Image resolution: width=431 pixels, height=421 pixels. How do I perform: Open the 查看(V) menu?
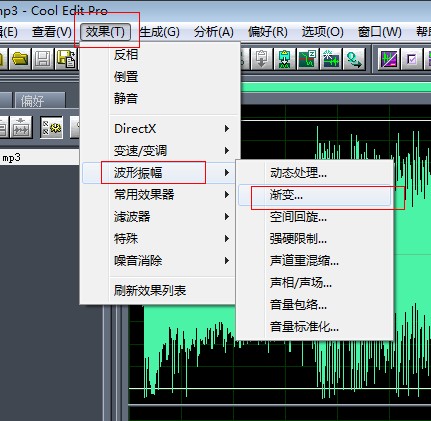(52, 32)
